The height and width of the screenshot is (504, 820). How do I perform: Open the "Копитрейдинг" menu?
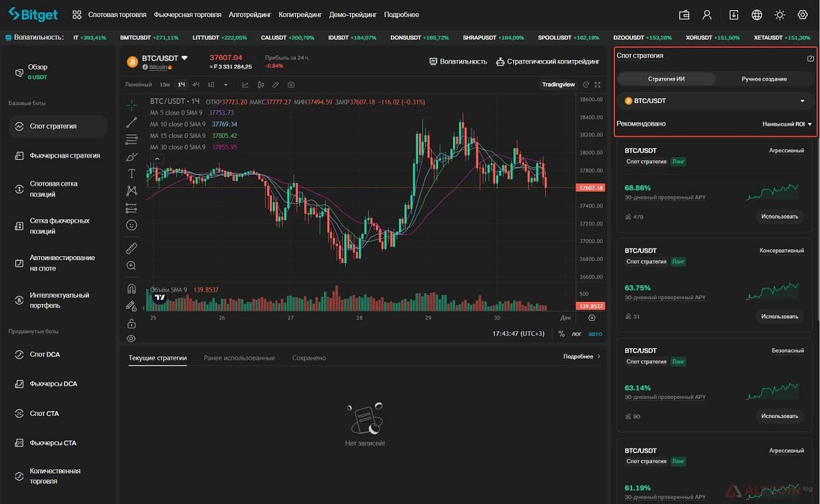point(301,14)
